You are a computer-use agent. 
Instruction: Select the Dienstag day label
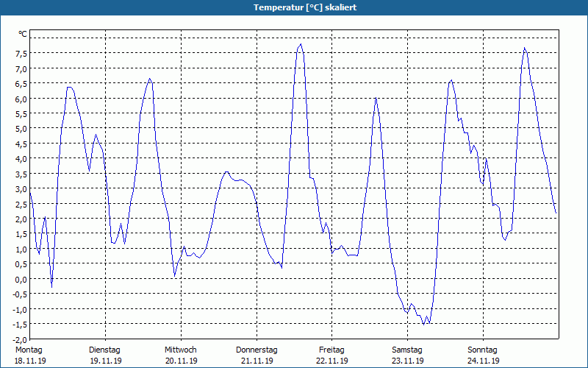coord(104,350)
